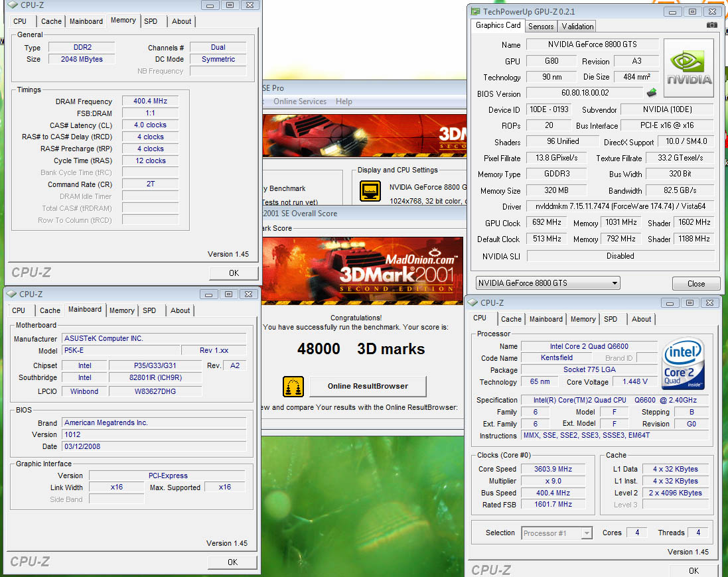Click OK in the CPU-Z processor window

tap(693, 570)
